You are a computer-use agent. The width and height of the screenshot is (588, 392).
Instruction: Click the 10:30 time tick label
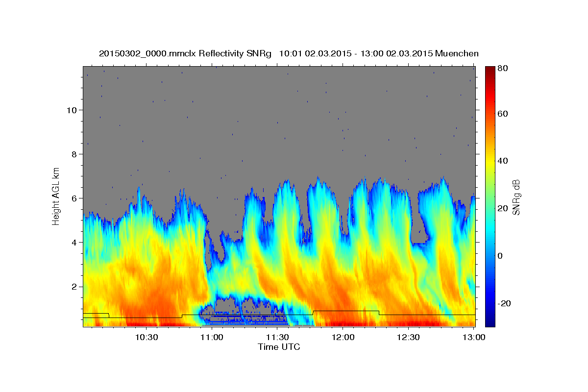[x=147, y=337]
